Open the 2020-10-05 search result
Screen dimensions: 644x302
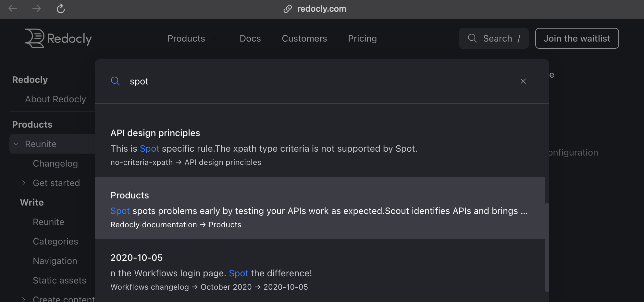point(320,271)
